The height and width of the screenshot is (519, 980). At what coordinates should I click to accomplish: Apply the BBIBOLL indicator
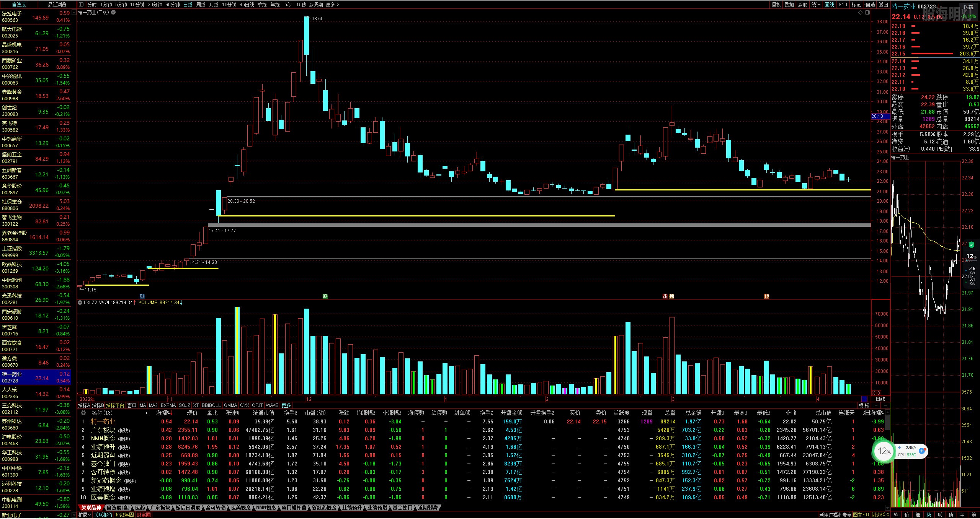[211, 405]
